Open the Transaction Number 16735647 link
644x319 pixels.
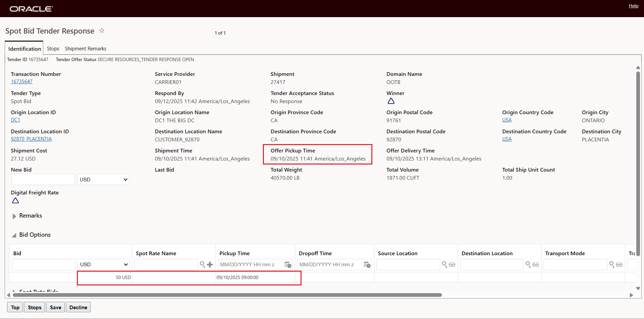[x=21, y=81]
